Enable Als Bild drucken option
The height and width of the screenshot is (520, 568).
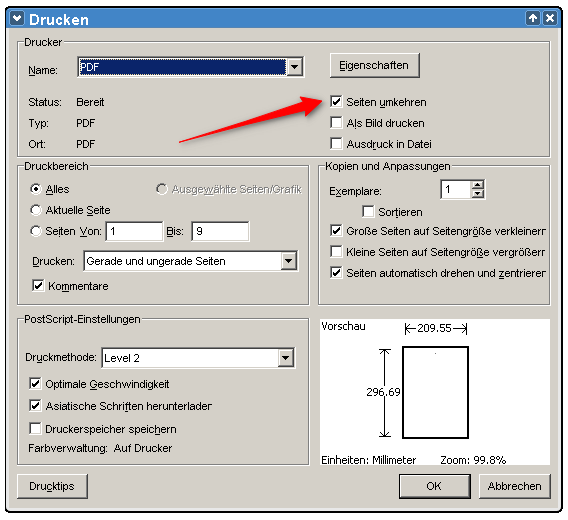pyautogui.click(x=336, y=123)
